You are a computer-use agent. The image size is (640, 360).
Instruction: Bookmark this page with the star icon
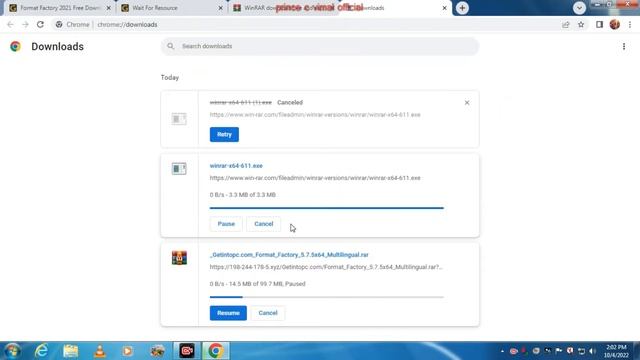tap(581, 24)
